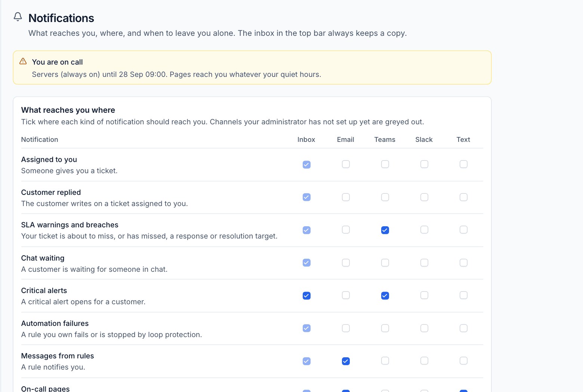
Task: Click the Notifications bell icon
Action: (18, 17)
